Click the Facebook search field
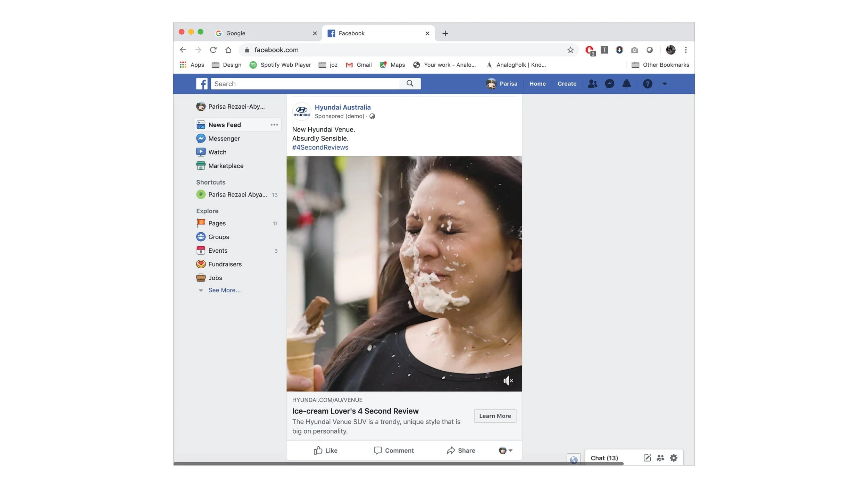The height and width of the screenshot is (488, 868). coord(306,84)
